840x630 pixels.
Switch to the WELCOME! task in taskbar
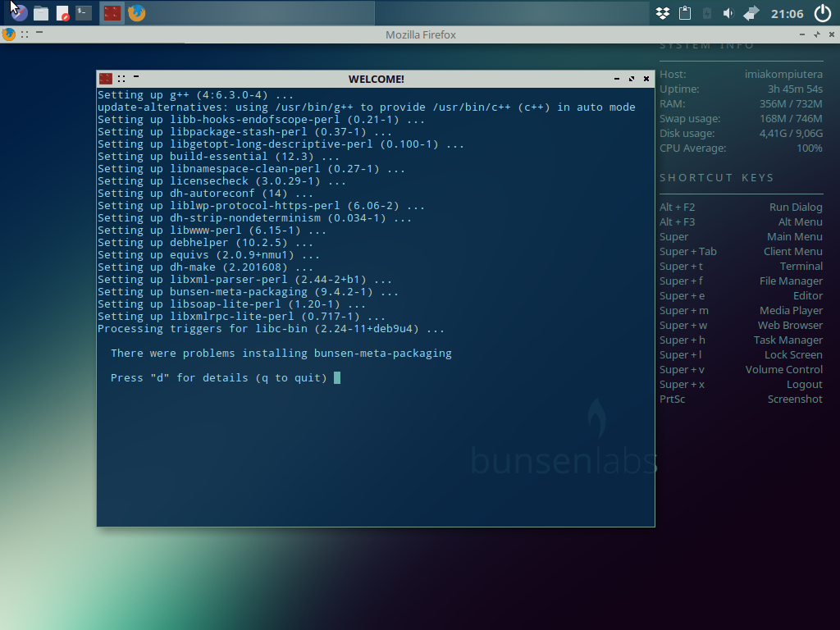point(112,13)
